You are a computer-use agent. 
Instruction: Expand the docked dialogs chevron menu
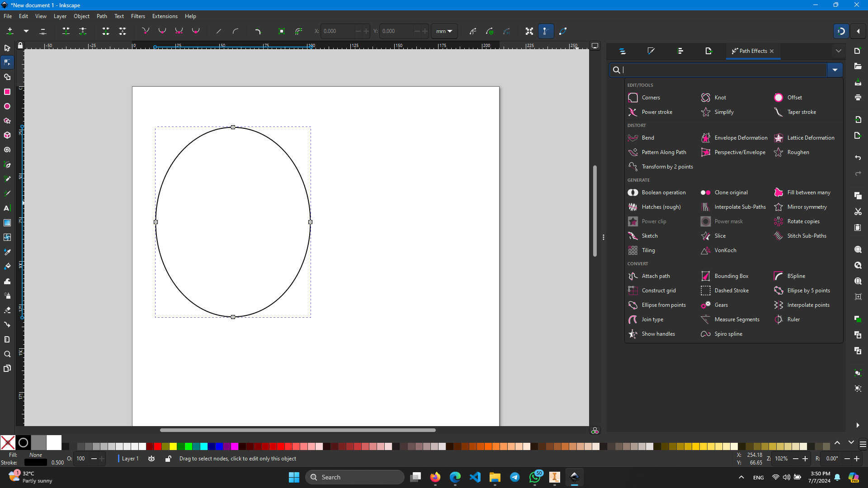pos(839,51)
